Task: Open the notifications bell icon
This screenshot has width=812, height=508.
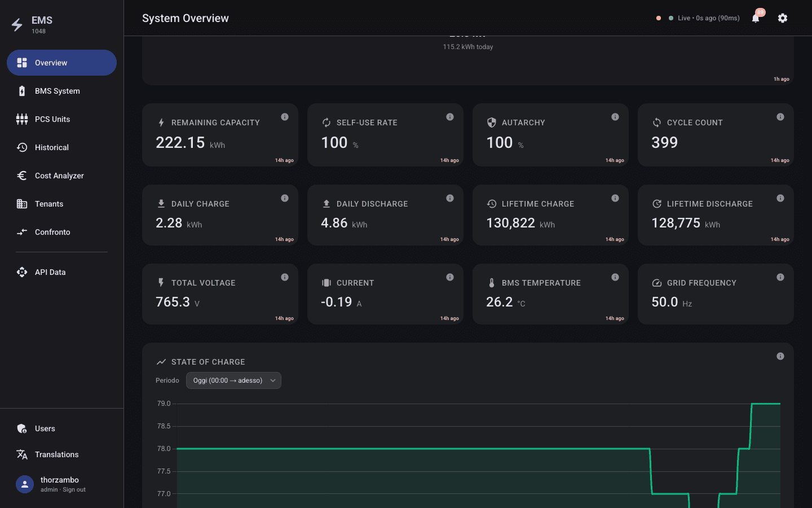Action: (x=756, y=18)
